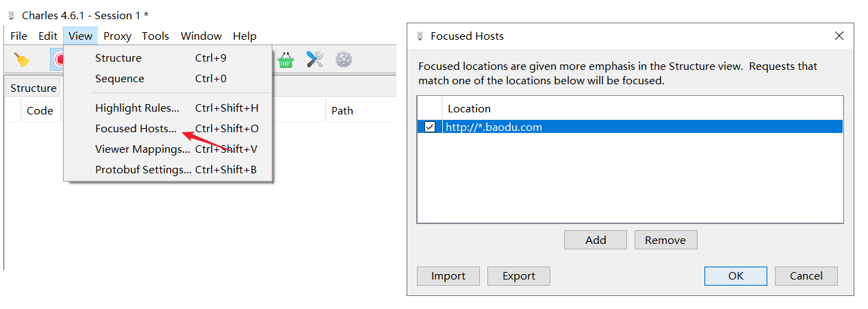Click the Export button
Viewport: 868px width, 309px height.
[519, 276]
